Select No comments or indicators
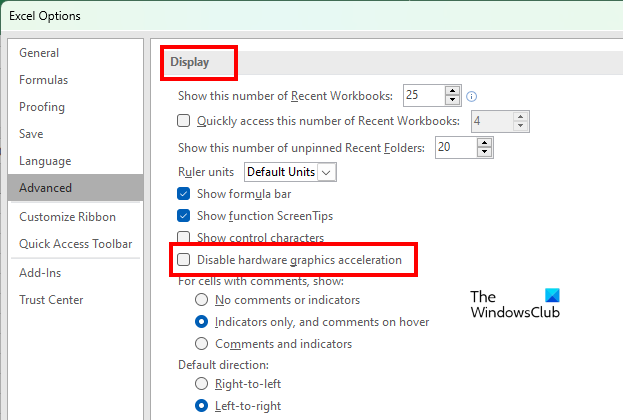 click(x=201, y=300)
